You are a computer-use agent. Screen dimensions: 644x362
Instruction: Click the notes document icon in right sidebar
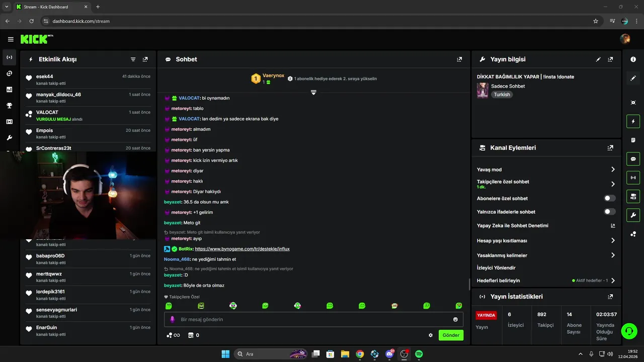click(x=633, y=140)
